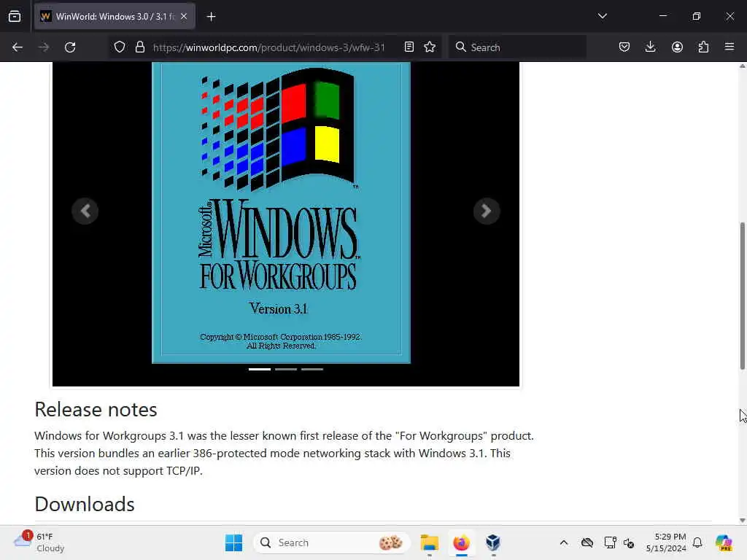Open the Firefox application hamburger menu

(729, 47)
